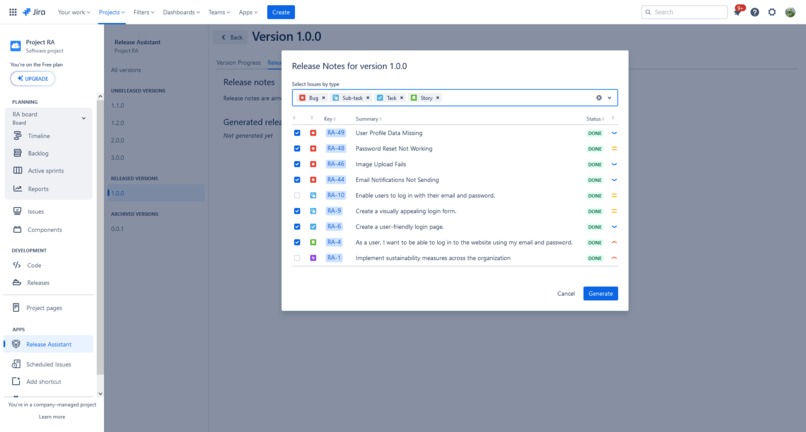Click Cancel in the release notes dialog

[x=566, y=294]
